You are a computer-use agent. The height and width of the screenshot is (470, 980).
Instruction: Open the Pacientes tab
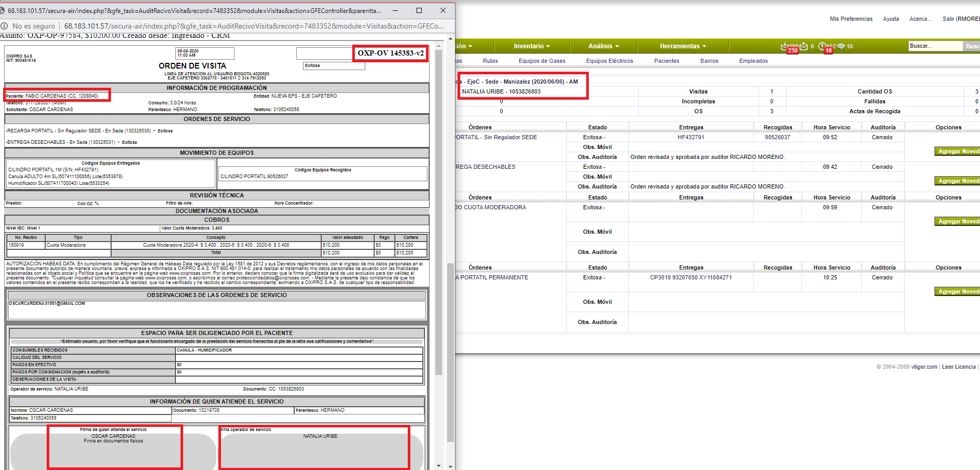(x=667, y=61)
